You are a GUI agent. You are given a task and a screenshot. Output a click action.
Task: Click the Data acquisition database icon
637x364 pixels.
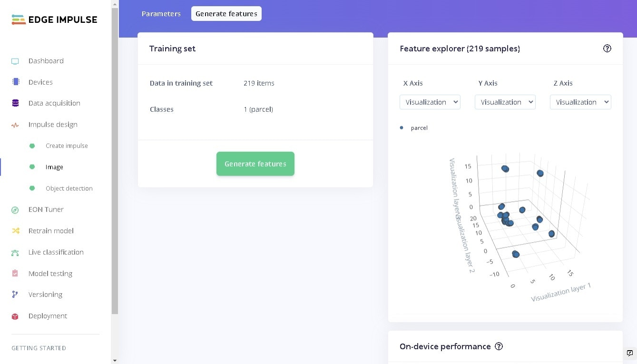click(15, 103)
